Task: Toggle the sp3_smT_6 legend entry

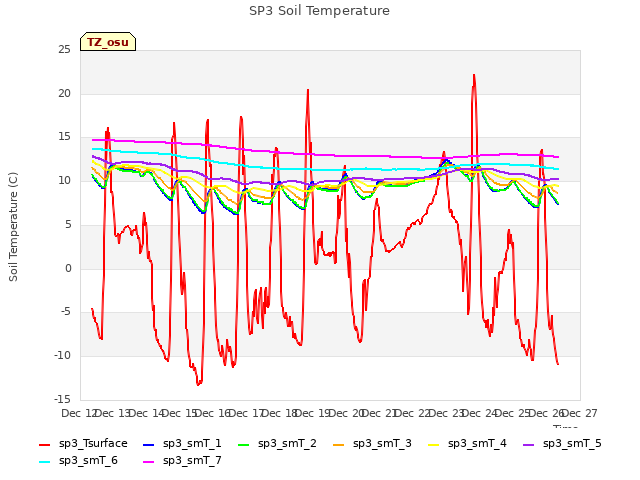Action: (x=78, y=461)
